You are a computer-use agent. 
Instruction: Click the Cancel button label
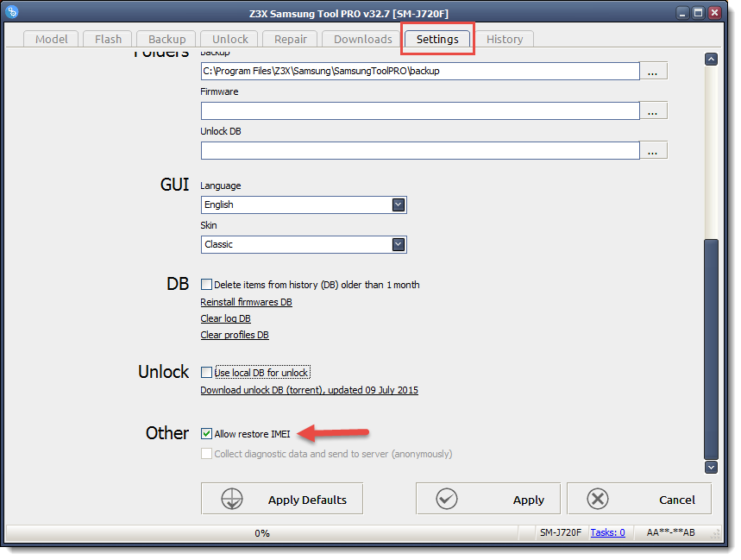click(676, 500)
